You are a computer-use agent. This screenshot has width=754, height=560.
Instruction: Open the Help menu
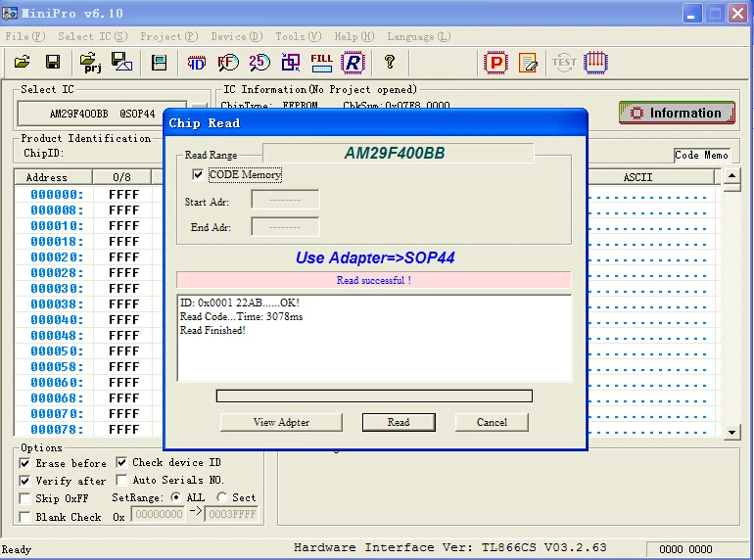353,36
